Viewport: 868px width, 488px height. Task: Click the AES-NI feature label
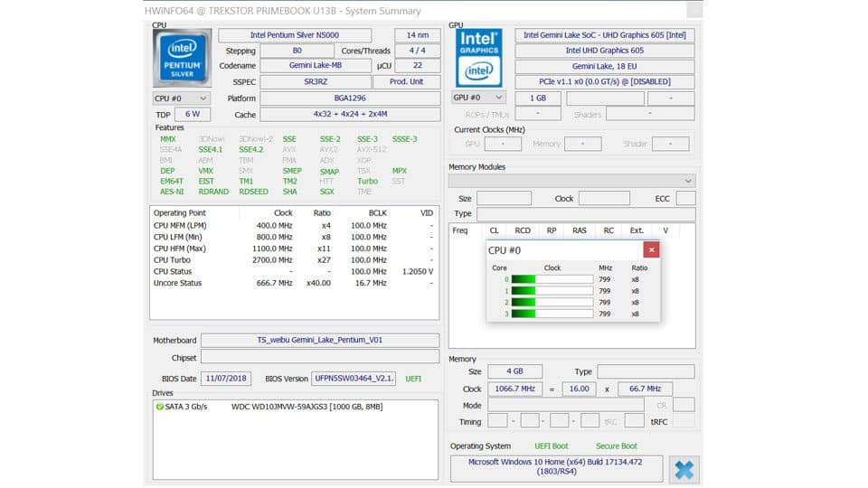click(172, 192)
